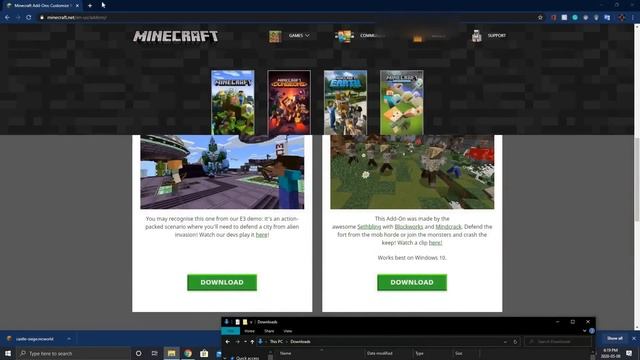Open the 'here' clip link for Castle Siege
Screen dimensions: 640x360
[x=435, y=242]
